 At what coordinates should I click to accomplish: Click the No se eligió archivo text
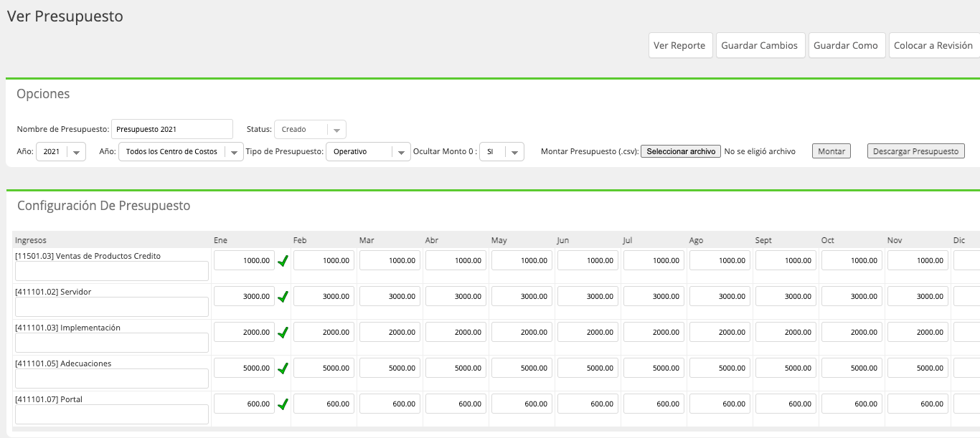click(760, 151)
